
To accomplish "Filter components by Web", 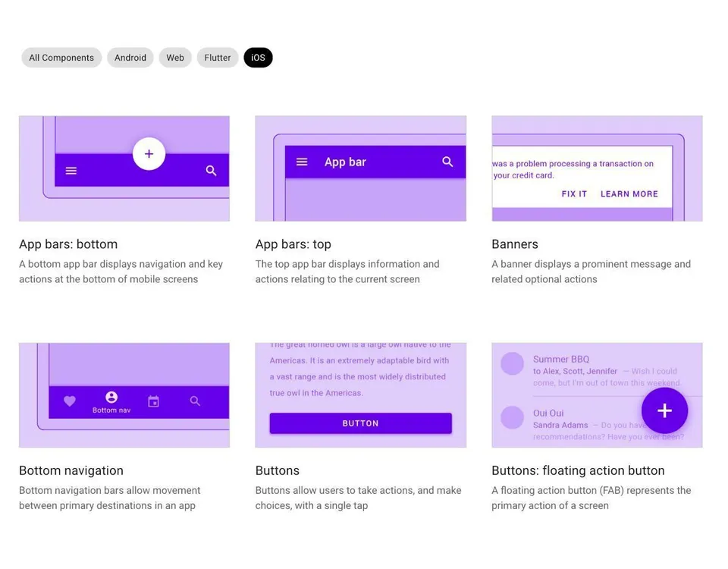I will [175, 58].
